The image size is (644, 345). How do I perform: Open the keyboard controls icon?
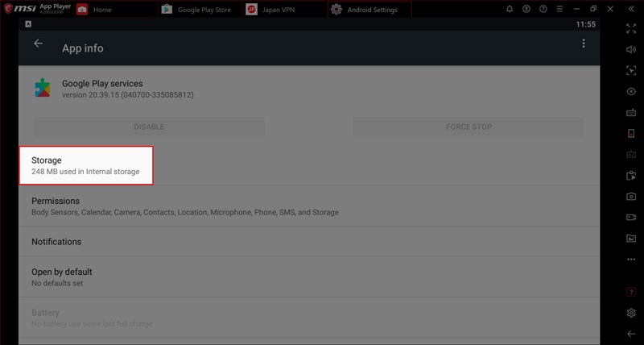click(631, 113)
